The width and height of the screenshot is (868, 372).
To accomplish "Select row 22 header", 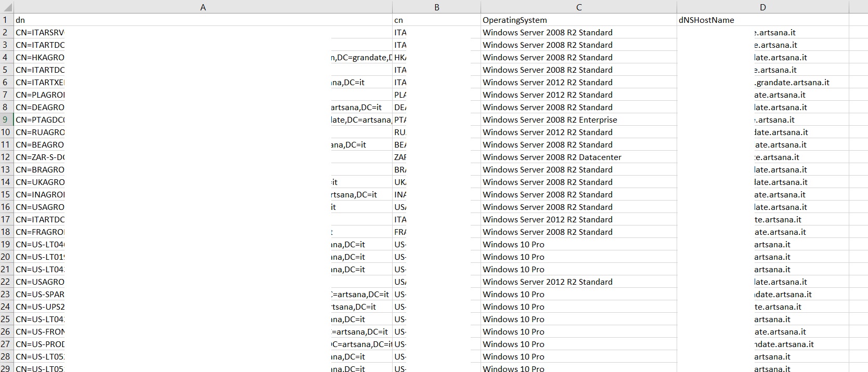I will click(6, 282).
